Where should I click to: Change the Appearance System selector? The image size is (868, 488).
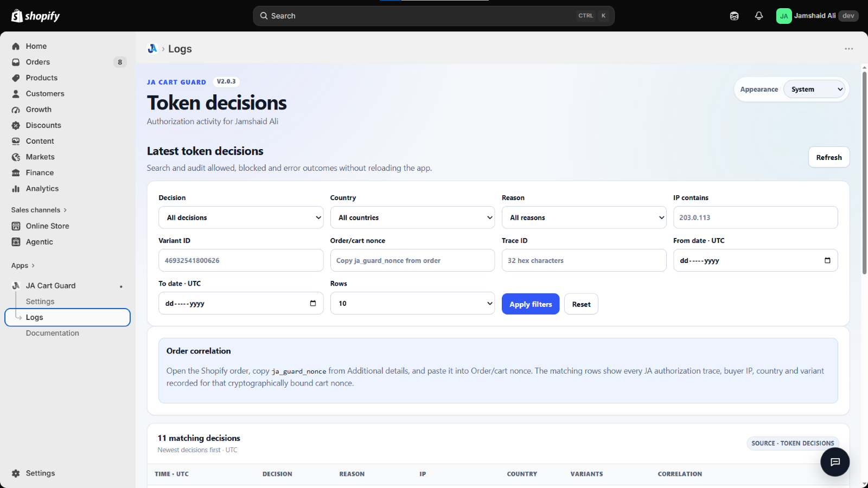pos(814,89)
